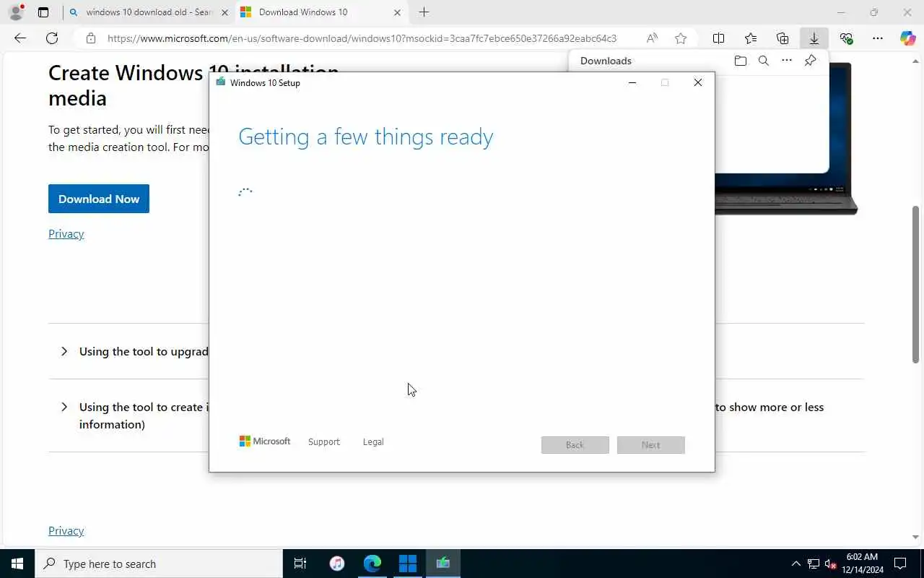924x578 pixels.
Task: Open a new browser tab
Action: (x=424, y=12)
